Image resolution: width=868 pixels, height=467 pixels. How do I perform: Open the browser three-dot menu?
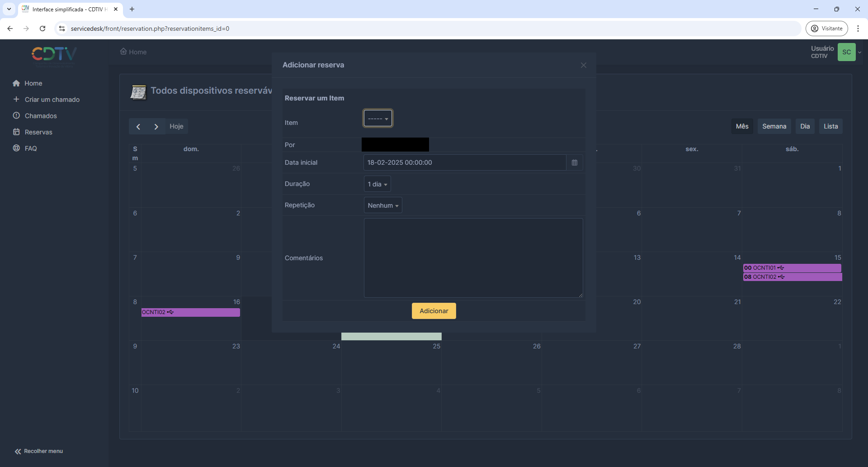point(858,29)
